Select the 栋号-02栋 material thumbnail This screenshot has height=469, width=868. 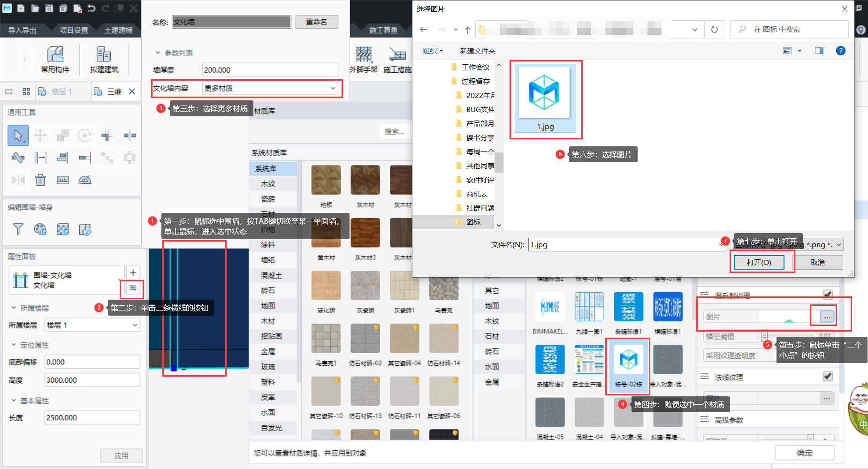(x=628, y=366)
